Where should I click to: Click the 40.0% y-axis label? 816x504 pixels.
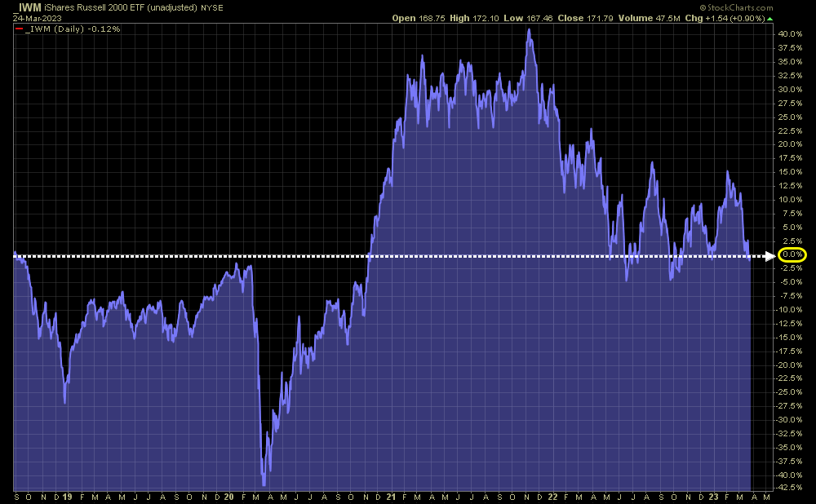point(790,33)
